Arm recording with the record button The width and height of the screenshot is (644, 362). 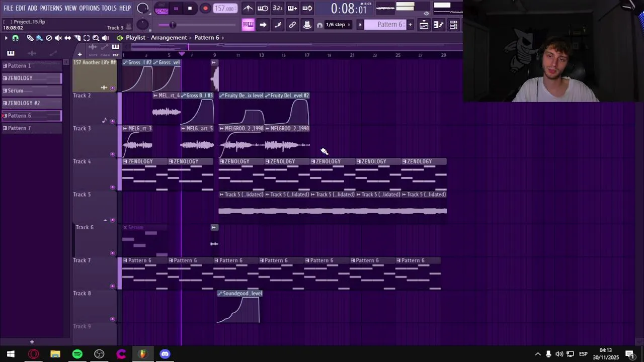tap(205, 9)
